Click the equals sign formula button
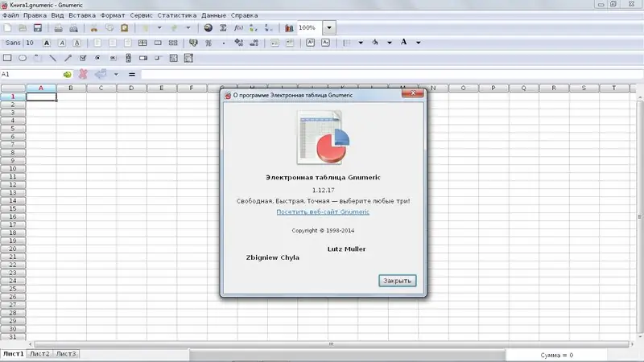This screenshot has height=362, width=644. point(132,74)
